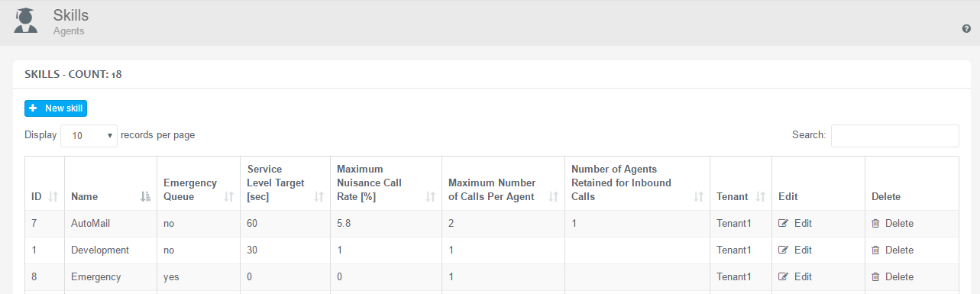Create a New skill
The image size is (980, 294).
coord(56,108)
